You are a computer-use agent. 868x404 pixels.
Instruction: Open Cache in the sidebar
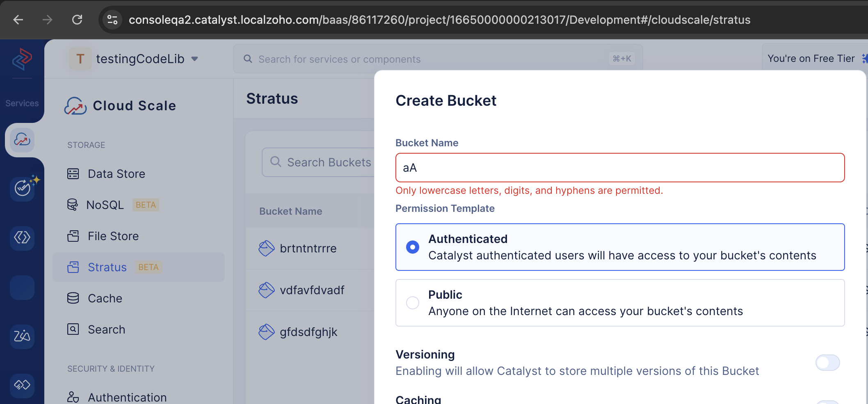139,298
